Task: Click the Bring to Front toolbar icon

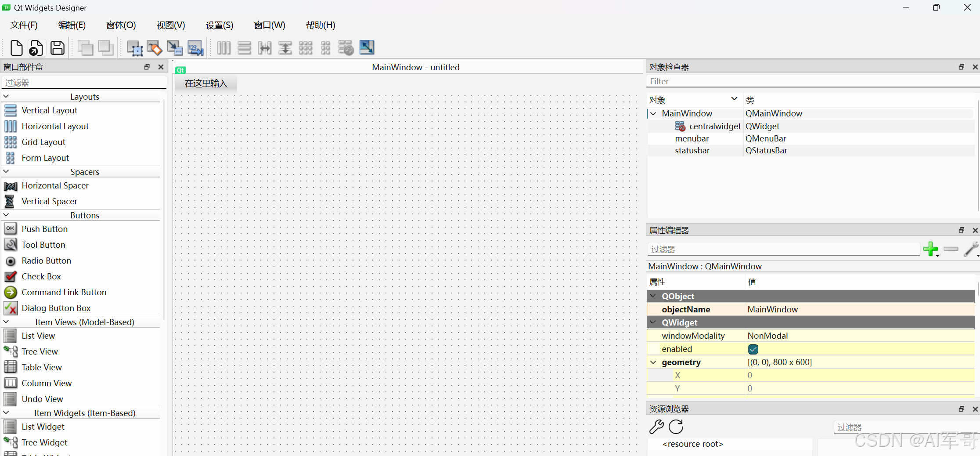Action: click(x=106, y=48)
